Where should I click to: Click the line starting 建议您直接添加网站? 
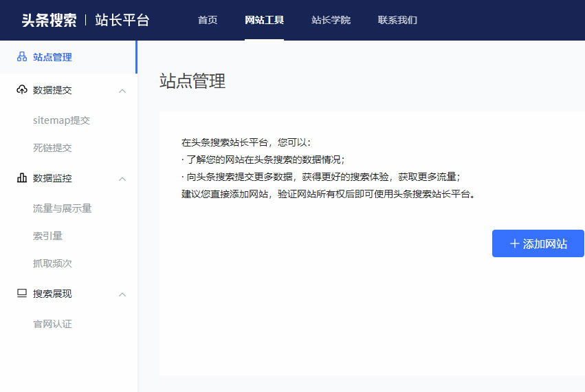pos(328,194)
